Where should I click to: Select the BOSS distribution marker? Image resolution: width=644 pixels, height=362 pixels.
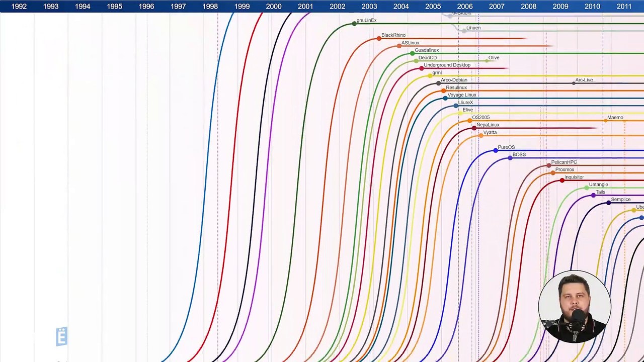[510, 158]
